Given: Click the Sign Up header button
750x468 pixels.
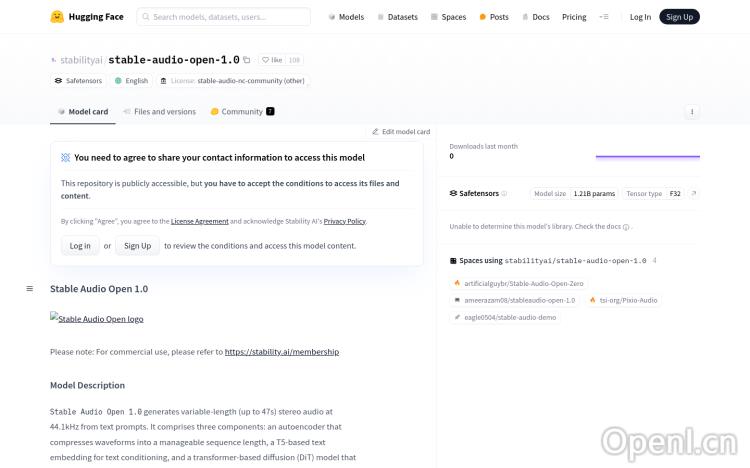Looking at the screenshot, I should coord(679,17).
